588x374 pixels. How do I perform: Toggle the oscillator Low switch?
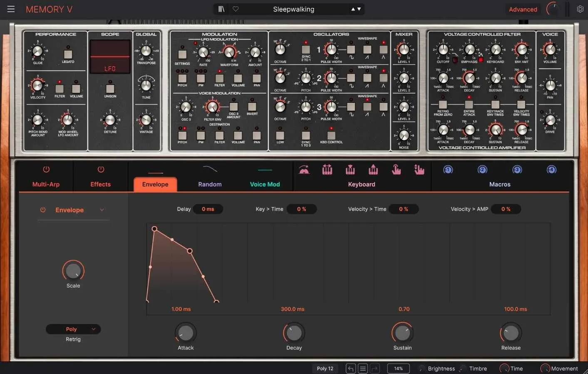click(x=280, y=135)
